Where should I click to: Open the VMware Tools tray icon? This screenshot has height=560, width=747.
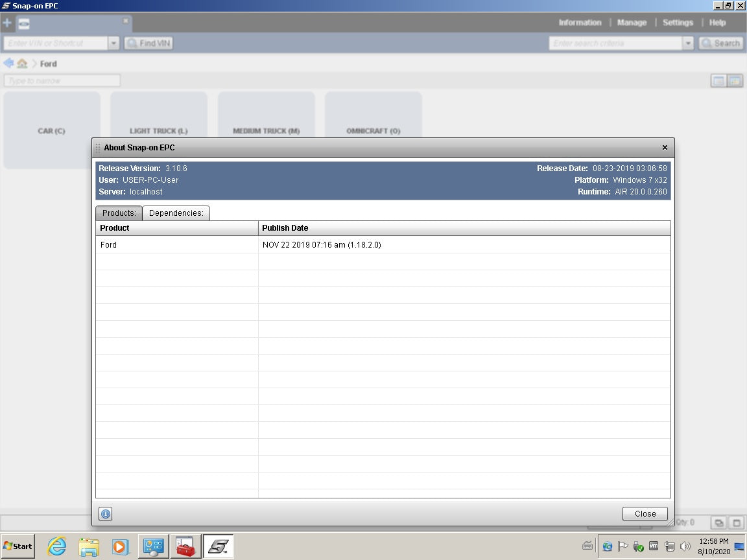[654, 546]
